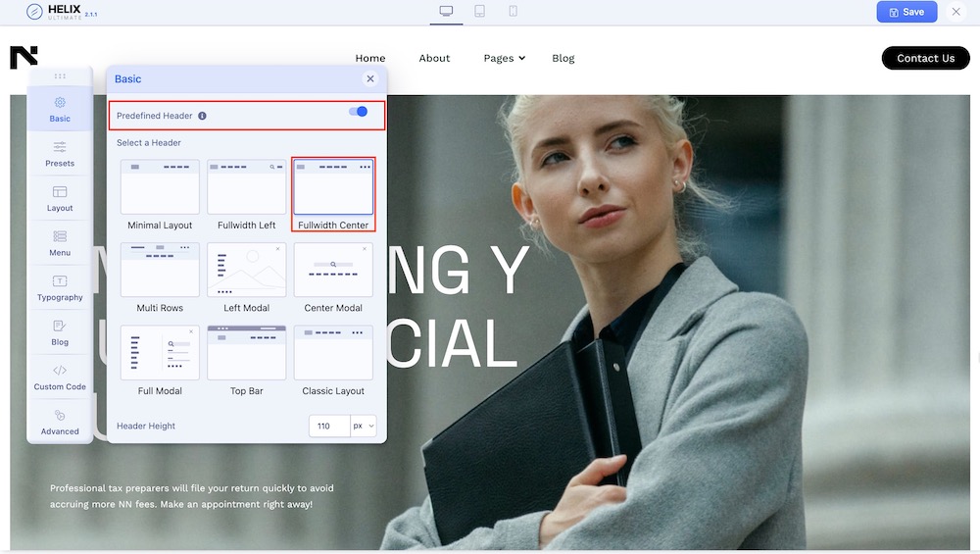Open the Custom Code section
This screenshot has width=980, height=554.
60,377
